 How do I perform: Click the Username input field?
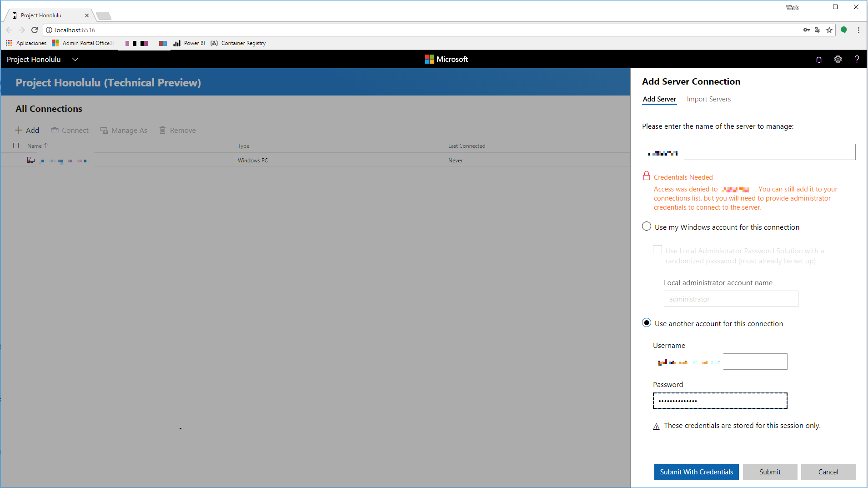click(720, 362)
